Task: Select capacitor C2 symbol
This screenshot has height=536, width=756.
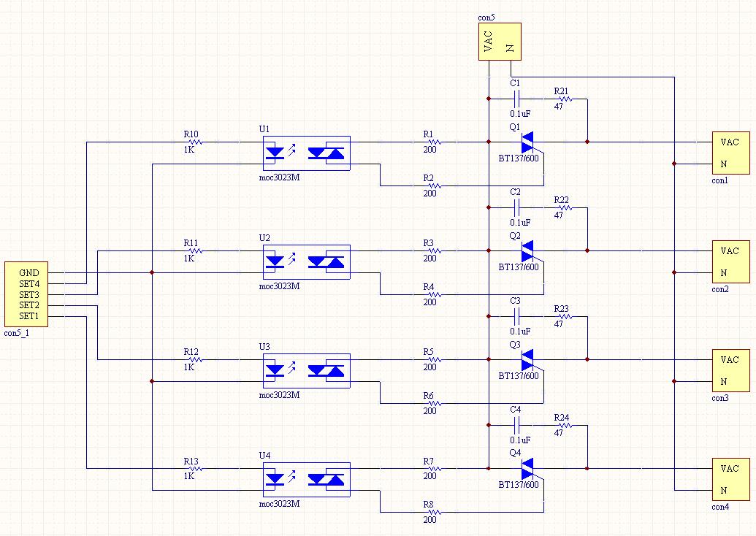Action: coord(516,207)
